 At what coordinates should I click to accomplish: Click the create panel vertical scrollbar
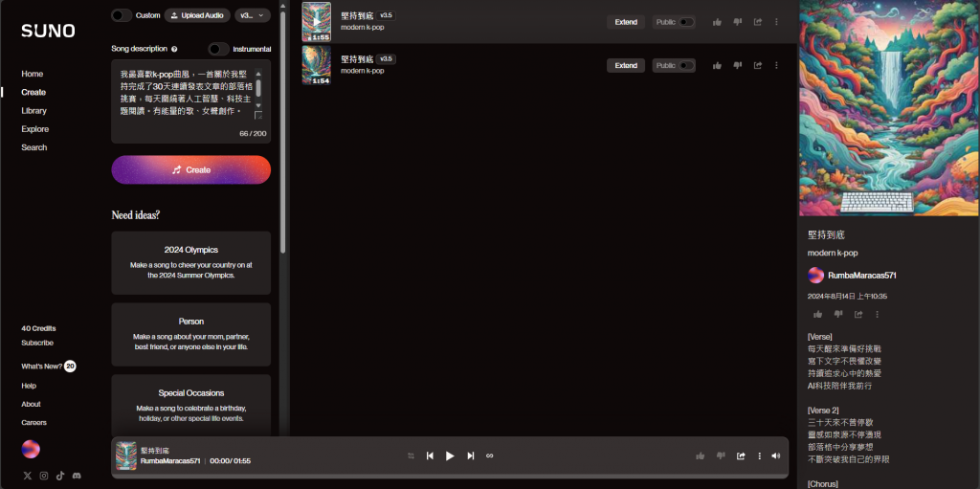tap(282, 131)
